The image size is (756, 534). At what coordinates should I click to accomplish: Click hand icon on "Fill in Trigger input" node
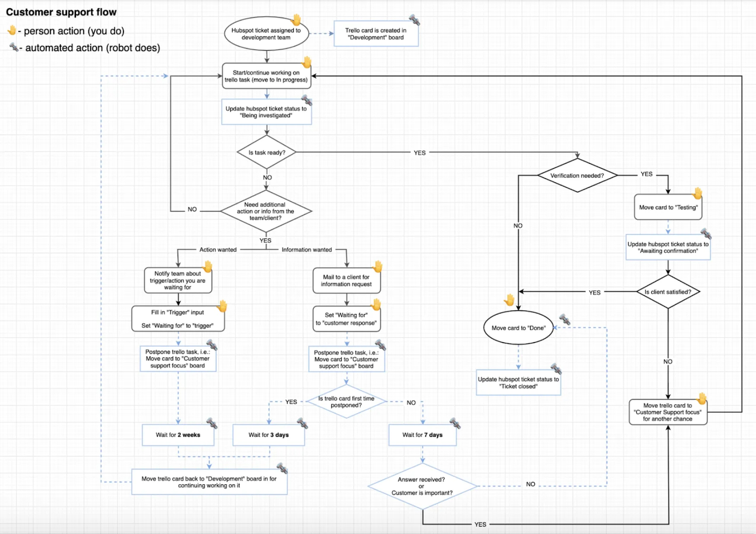click(222, 305)
